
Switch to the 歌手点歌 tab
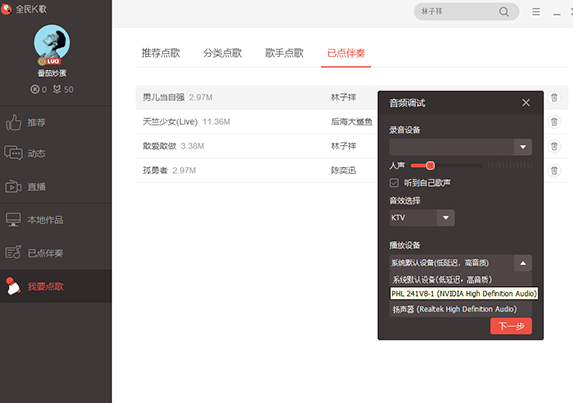284,53
